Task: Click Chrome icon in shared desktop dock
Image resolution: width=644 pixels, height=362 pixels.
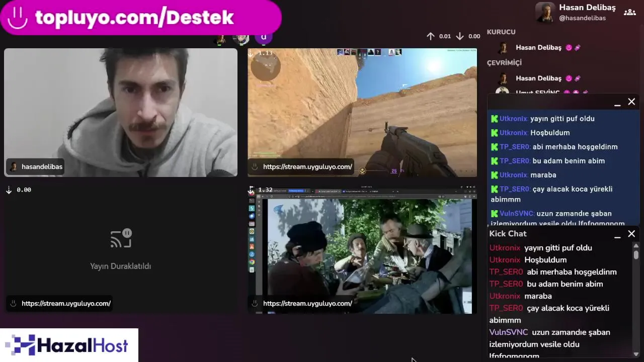Action: pos(252,262)
